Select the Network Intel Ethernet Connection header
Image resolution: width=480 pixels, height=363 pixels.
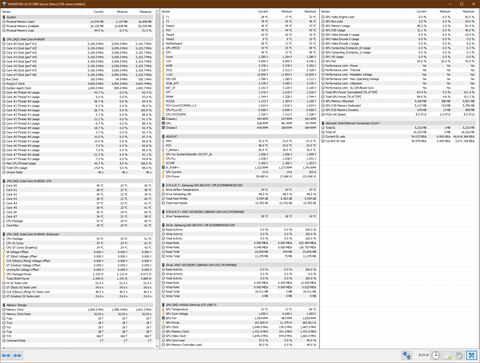tap(399, 123)
